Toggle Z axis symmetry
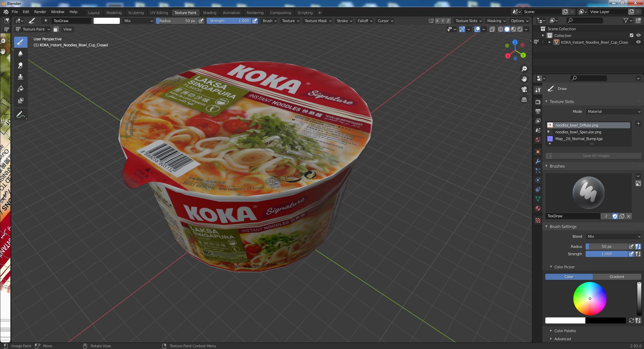Image resolution: width=644 pixels, height=349 pixels. (x=448, y=21)
